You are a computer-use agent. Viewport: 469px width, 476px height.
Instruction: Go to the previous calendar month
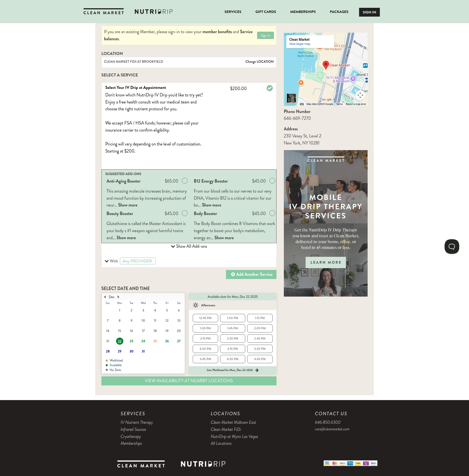105,297
